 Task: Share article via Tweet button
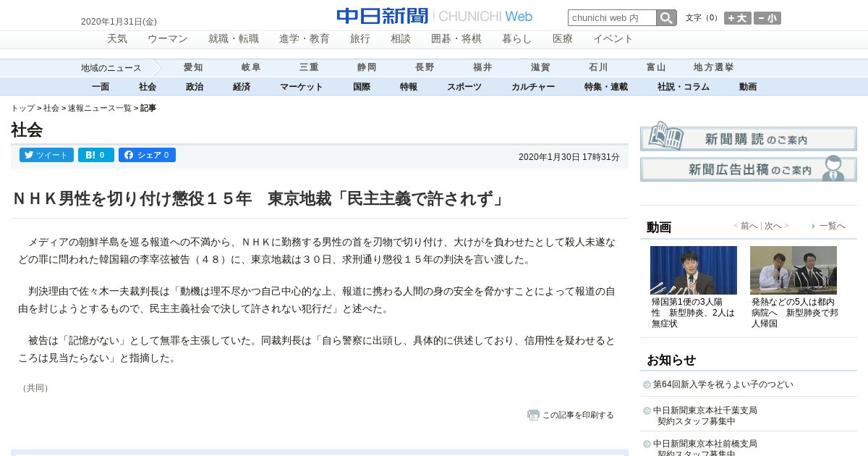coord(46,155)
